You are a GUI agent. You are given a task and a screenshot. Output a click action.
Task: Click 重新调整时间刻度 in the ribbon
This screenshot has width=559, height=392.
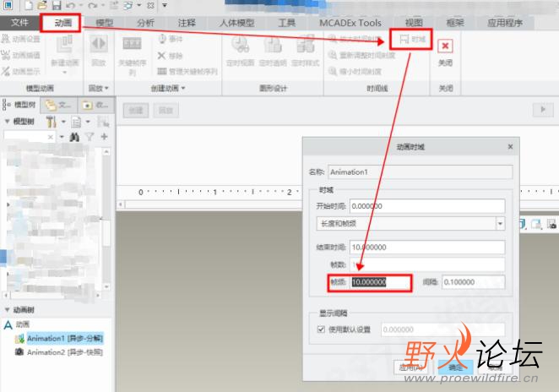(x=362, y=55)
